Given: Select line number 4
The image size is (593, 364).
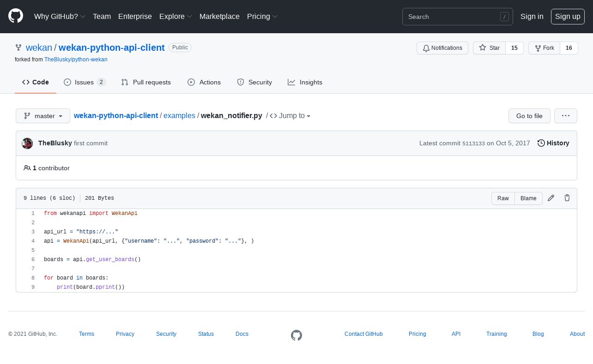Looking at the screenshot, I should 33,241.
